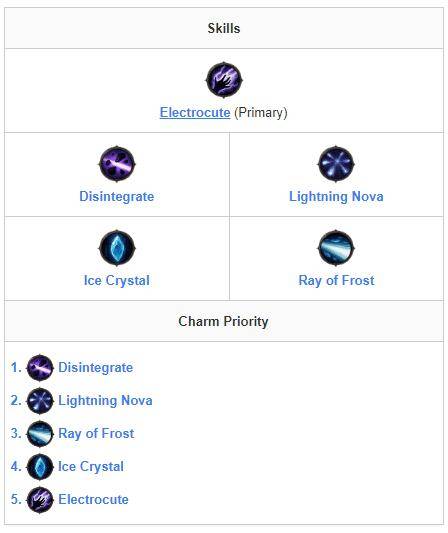Click the large Ray of Frost icon
Screen dimensions: 448x533
pos(336,248)
